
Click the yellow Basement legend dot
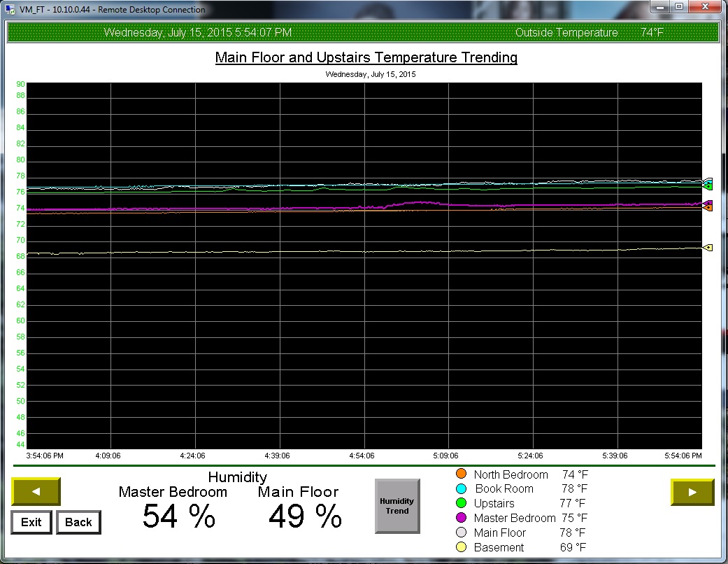pos(461,547)
